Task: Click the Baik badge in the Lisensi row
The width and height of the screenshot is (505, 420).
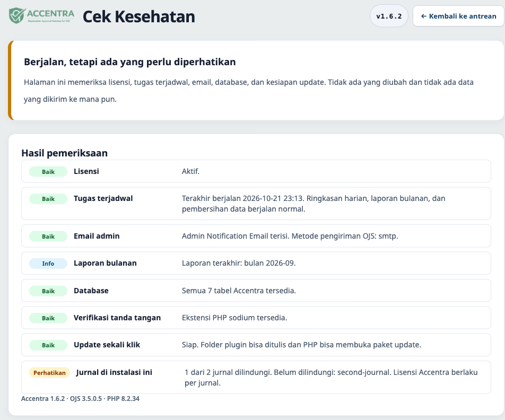Action: [x=48, y=172]
